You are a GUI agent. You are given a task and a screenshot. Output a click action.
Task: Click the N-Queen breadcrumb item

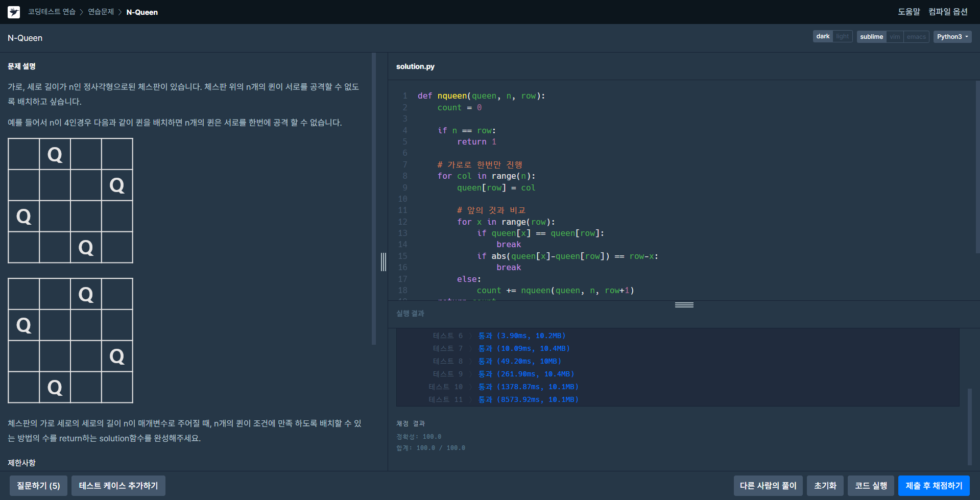pyautogui.click(x=142, y=12)
